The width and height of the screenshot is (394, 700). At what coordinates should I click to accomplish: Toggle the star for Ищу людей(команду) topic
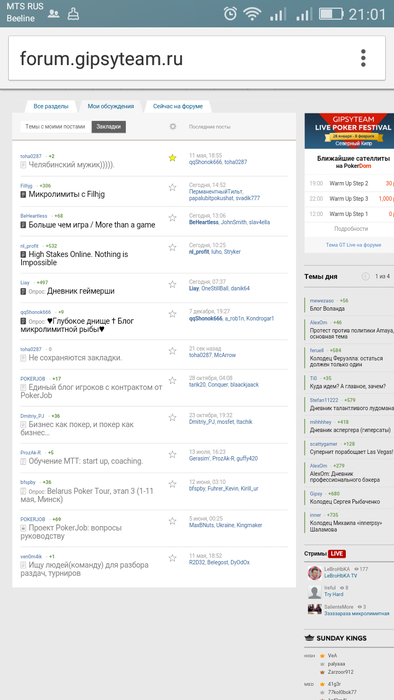tap(172, 558)
